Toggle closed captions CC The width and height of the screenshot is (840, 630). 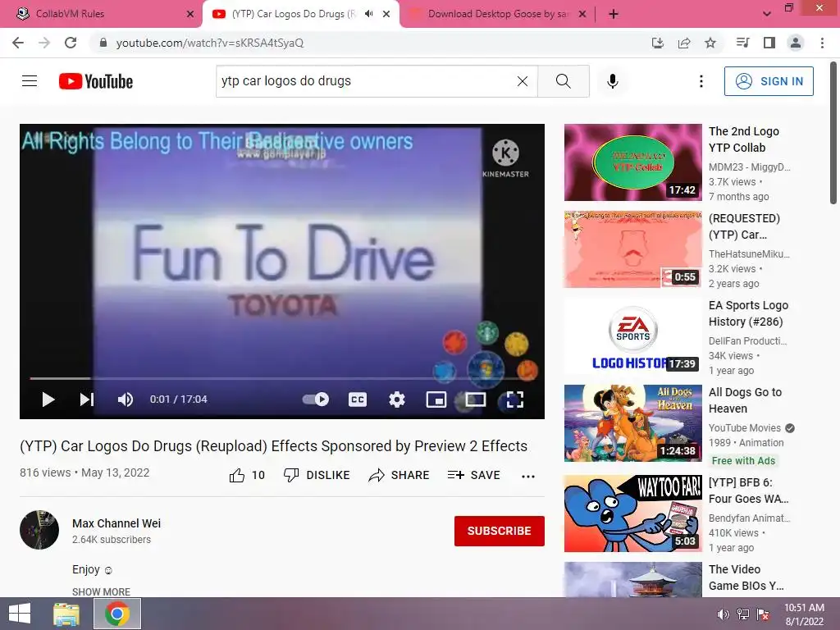[x=358, y=399]
